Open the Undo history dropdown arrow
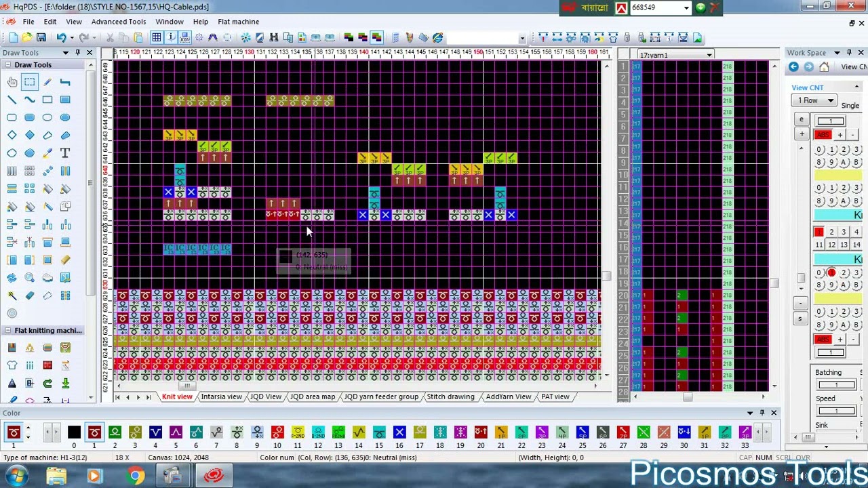This screenshot has height=488, width=868. pos(71,38)
